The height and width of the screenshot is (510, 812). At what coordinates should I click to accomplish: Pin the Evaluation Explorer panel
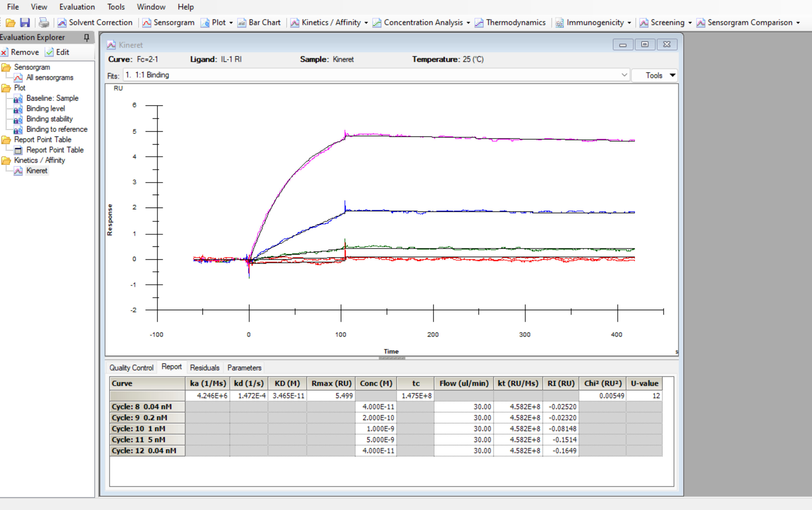pos(87,37)
